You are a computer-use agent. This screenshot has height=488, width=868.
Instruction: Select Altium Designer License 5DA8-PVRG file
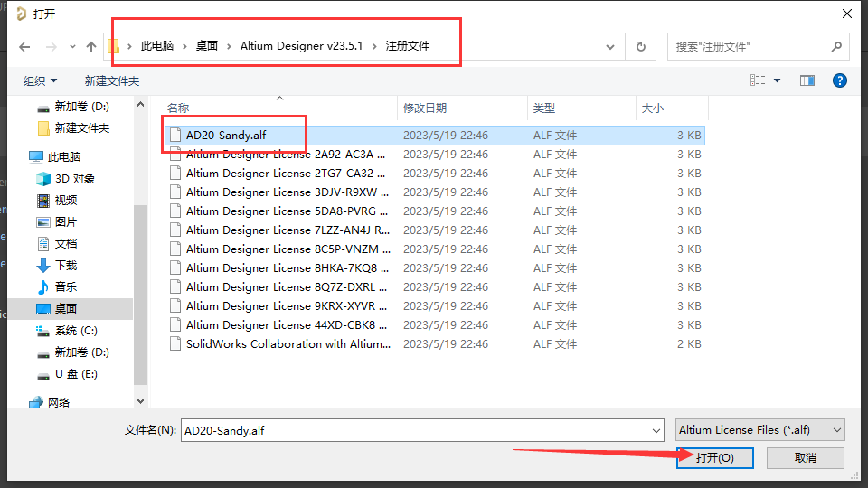click(435, 211)
